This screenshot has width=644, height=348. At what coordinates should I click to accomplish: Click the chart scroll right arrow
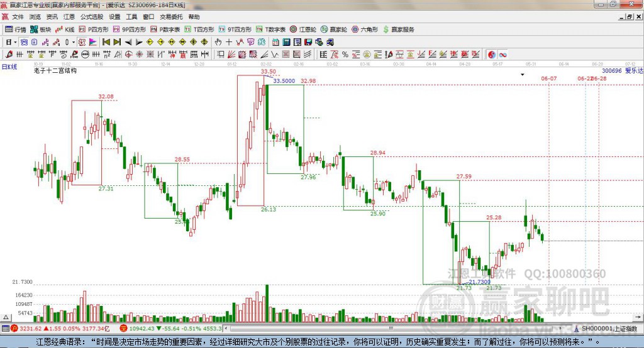638,317
